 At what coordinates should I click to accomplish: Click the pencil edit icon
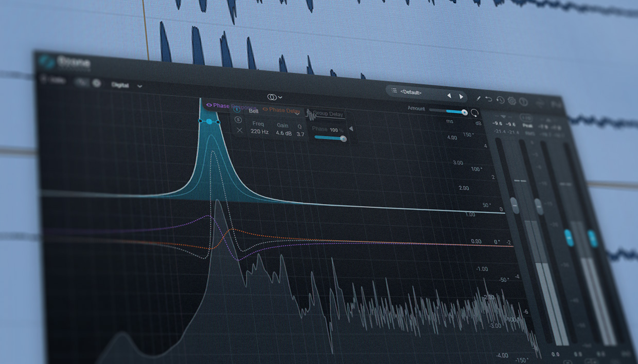tap(478, 98)
